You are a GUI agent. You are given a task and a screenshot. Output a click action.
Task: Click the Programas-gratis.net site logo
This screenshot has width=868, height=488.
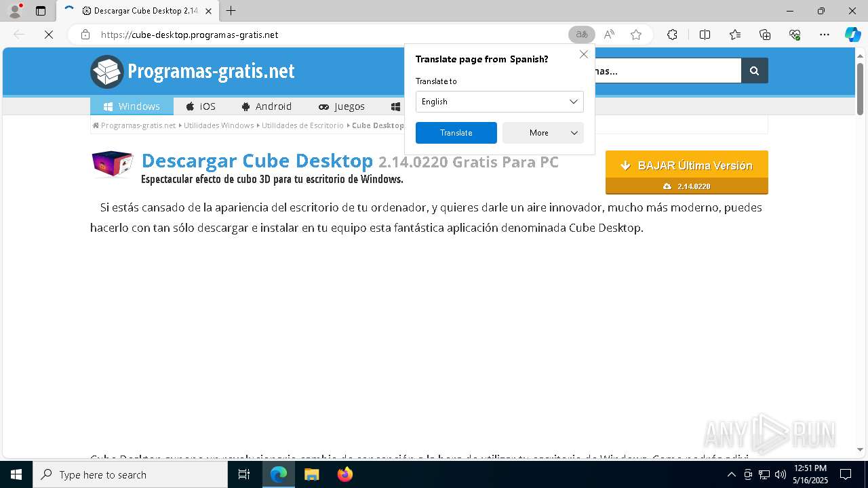pyautogui.click(x=193, y=71)
